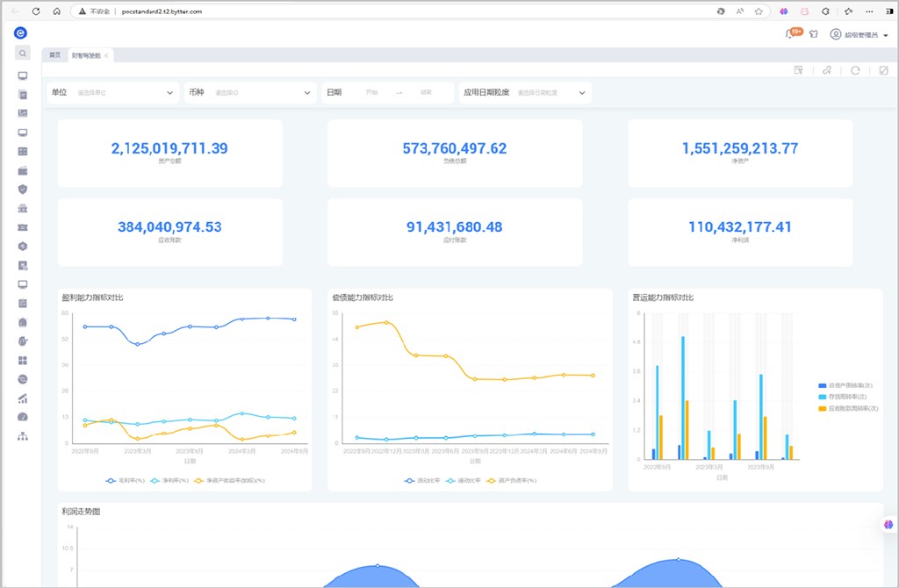
Task: Click the shield icon in left sidebar
Action: tap(23, 189)
